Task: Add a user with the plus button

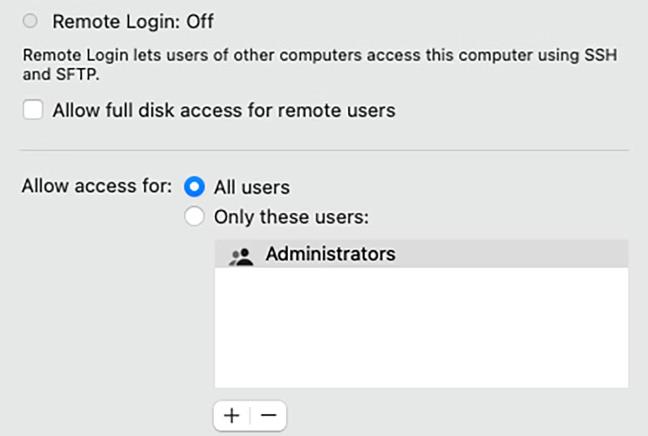Action: point(231,415)
